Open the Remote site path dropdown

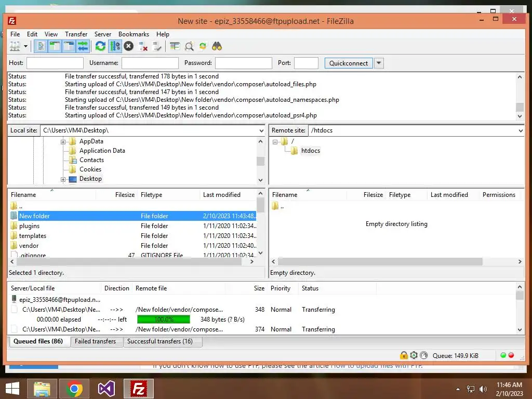click(x=521, y=130)
